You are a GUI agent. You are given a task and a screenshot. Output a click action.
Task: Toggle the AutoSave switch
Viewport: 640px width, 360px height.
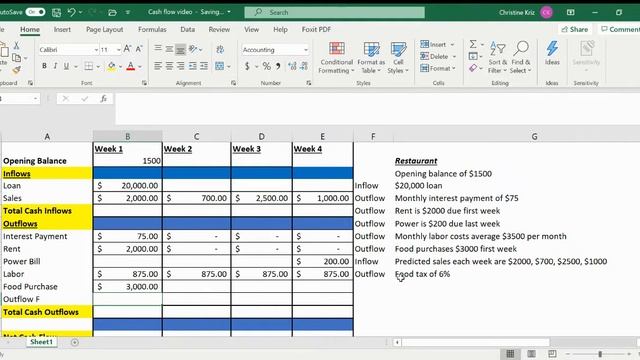click(x=35, y=12)
